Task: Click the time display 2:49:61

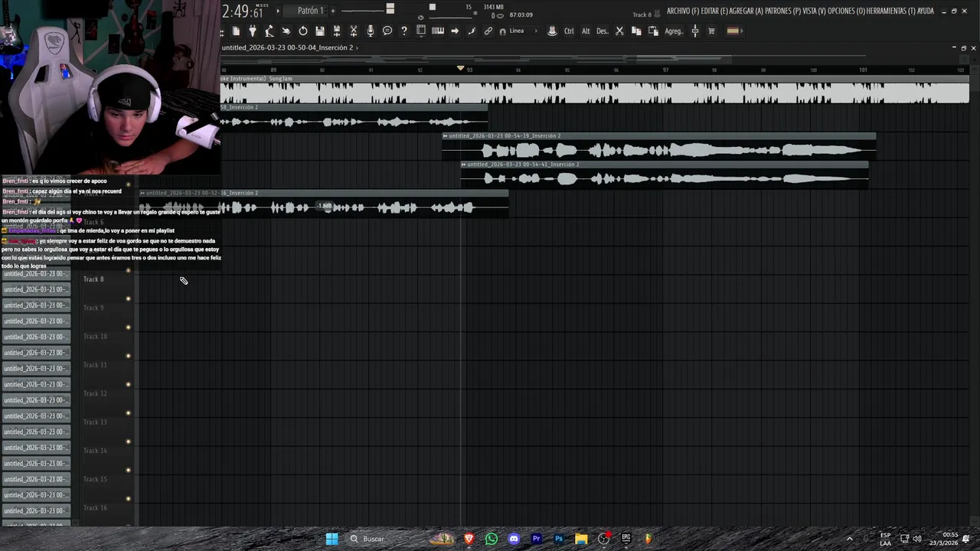Action: (243, 11)
